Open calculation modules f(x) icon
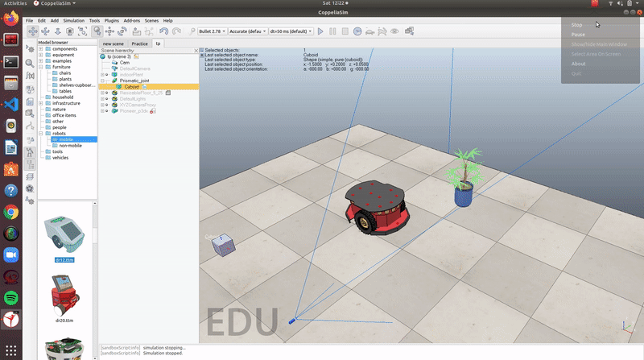This screenshot has height=360, width=644. (x=30, y=76)
